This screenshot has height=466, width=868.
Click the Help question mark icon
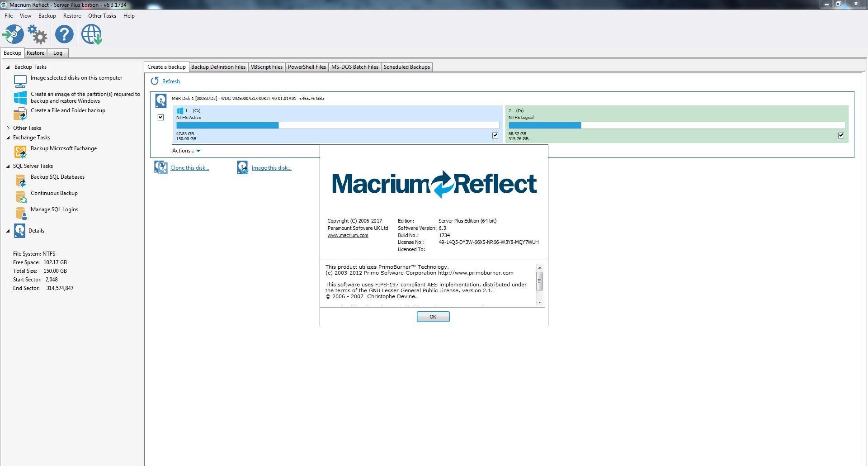pyautogui.click(x=64, y=34)
